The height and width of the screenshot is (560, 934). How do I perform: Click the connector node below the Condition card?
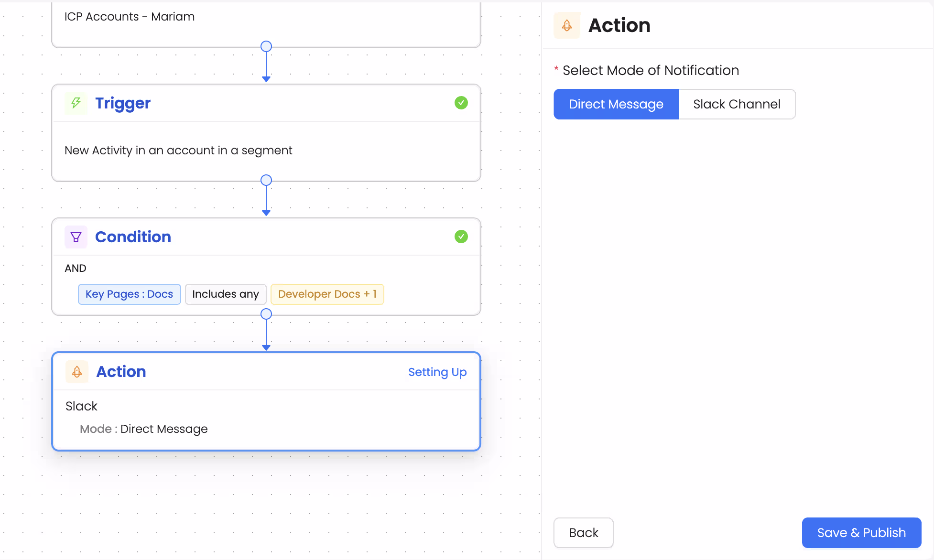[x=266, y=314]
